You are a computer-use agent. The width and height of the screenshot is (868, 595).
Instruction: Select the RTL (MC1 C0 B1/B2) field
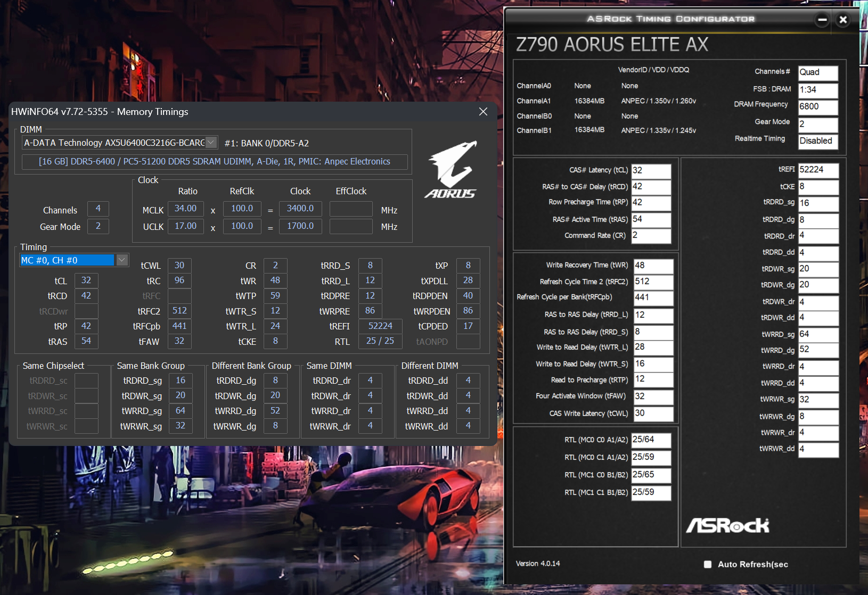click(651, 475)
